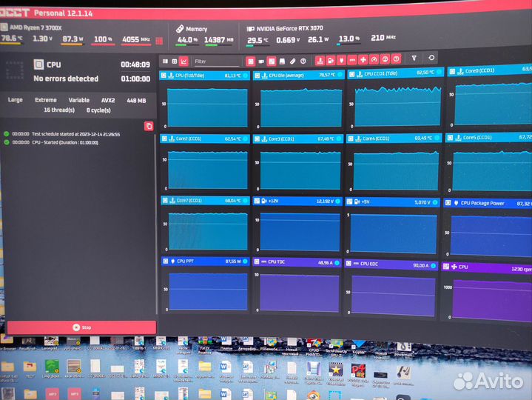The width and height of the screenshot is (532, 400).
Task: Click the 'Variable' load type label
Action: (79, 100)
